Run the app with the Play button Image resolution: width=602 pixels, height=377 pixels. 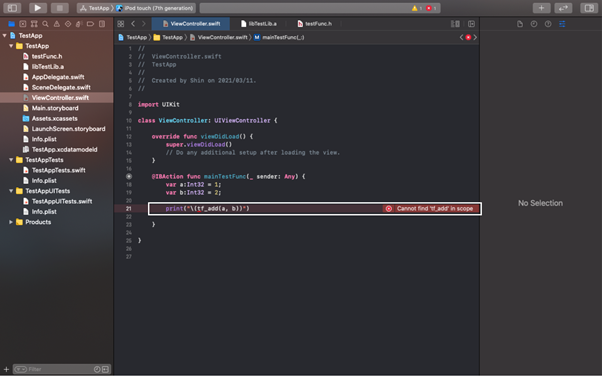(x=37, y=8)
